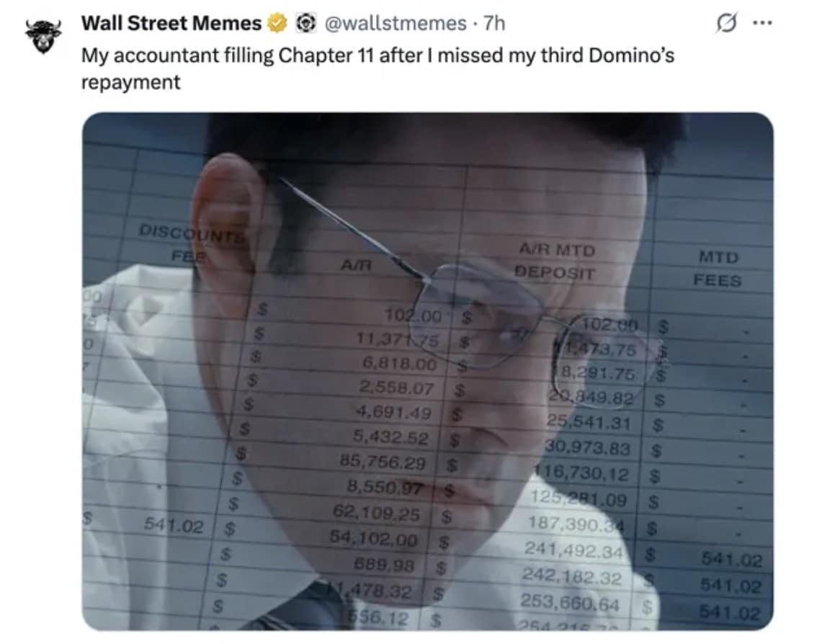
Task: Open the @wallstmemes handle link
Action: coord(396,24)
